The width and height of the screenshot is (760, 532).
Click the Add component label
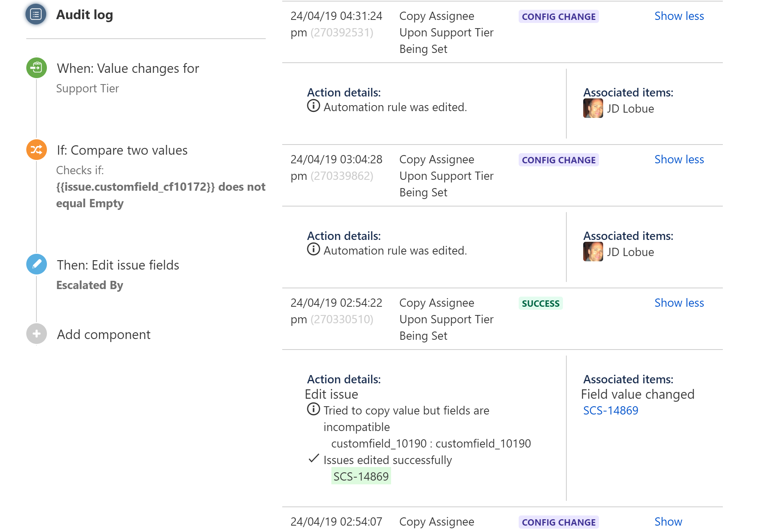coord(104,335)
